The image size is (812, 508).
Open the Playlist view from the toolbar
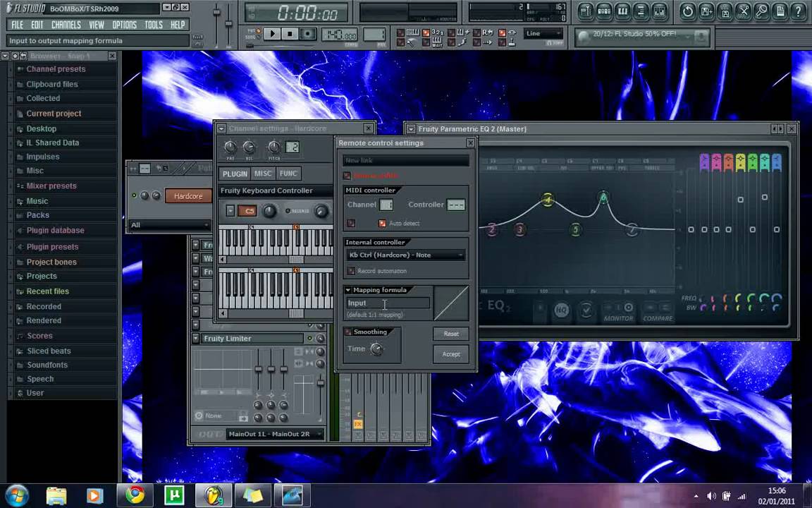(586, 11)
